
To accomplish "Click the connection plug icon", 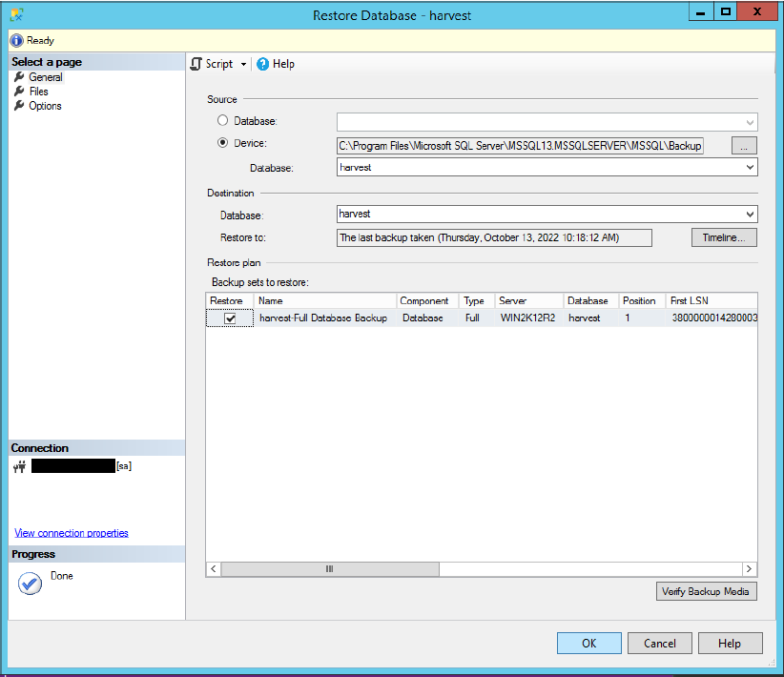I will (19, 466).
